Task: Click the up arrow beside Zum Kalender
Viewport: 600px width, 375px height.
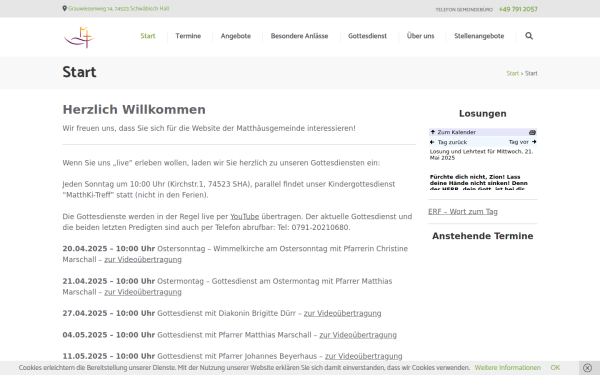Action: click(x=433, y=132)
